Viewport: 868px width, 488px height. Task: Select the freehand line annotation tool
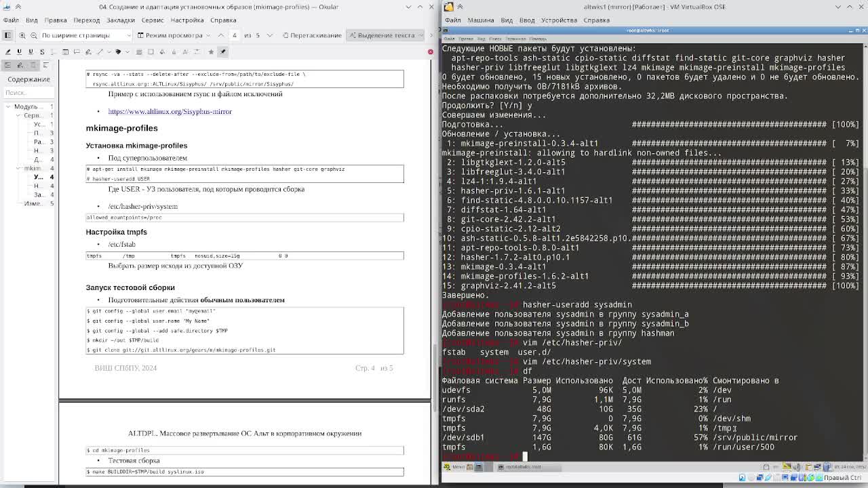pyautogui.click(x=88, y=52)
